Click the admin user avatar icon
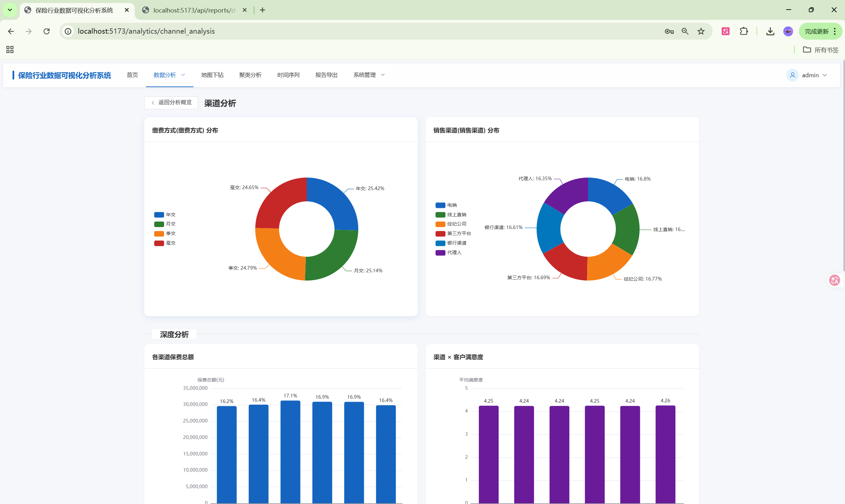 click(792, 75)
